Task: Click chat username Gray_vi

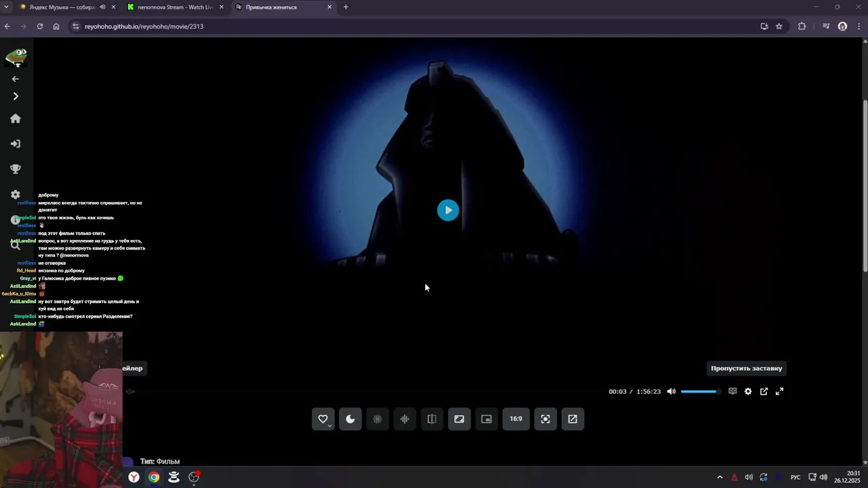Action: (x=28, y=279)
